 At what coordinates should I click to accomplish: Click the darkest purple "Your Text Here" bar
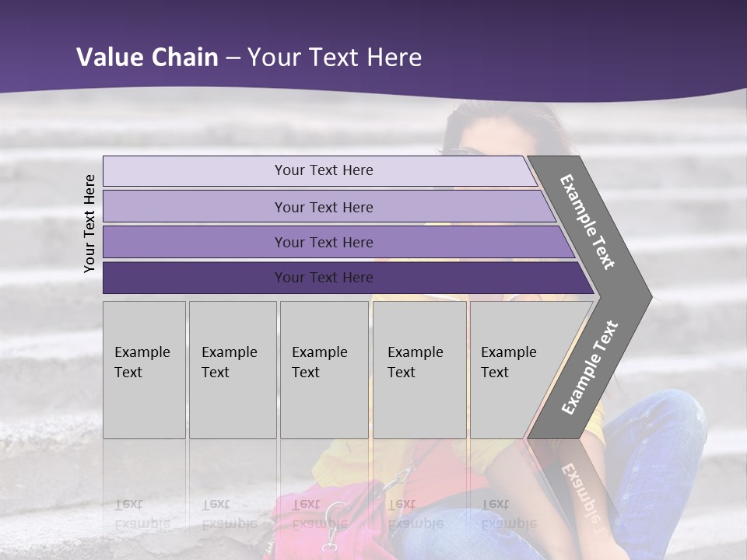pos(324,278)
